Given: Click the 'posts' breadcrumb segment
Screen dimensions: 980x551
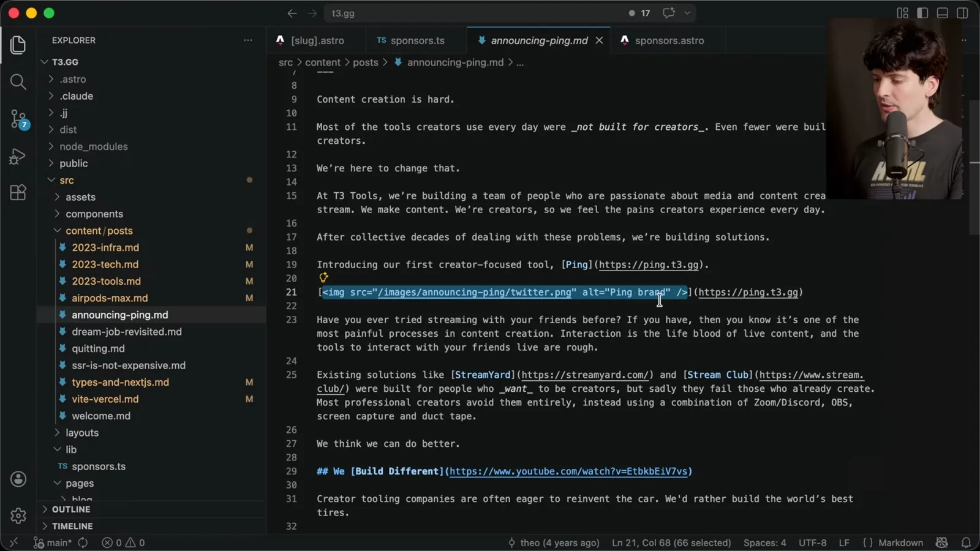Looking at the screenshot, I should point(365,62).
